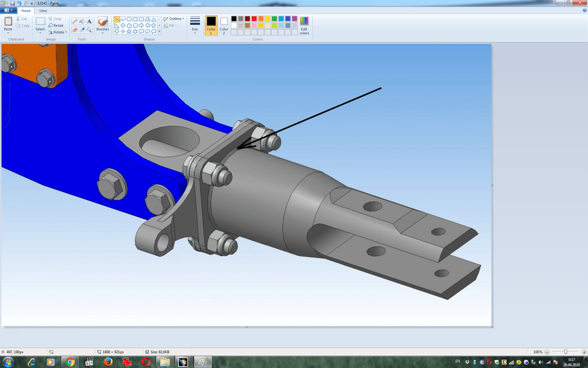Viewport: 588px width, 368px height.
Task: Choose the red color in the palette
Action: coord(254,19)
